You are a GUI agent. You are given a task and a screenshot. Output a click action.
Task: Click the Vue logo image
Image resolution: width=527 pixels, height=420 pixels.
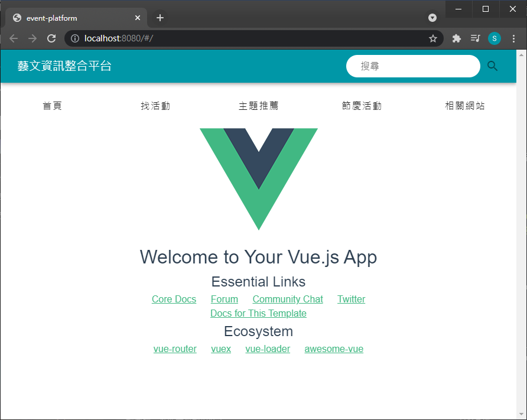point(258,179)
